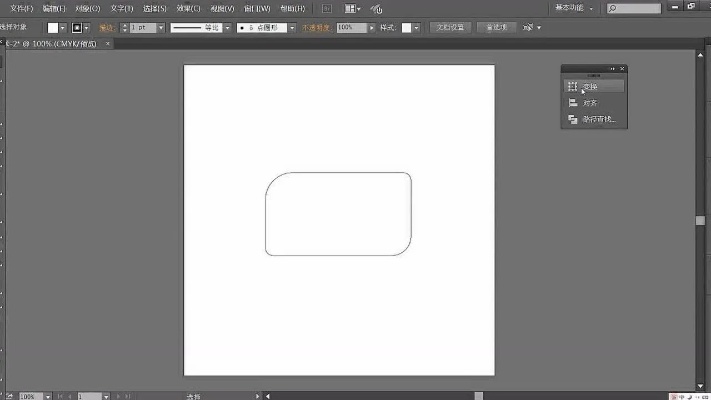Open the 基本功能 workspace switcher
Image resolution: width=711 pixels, height=400 pixels.
pyautogui.click(x=574, y=8)
